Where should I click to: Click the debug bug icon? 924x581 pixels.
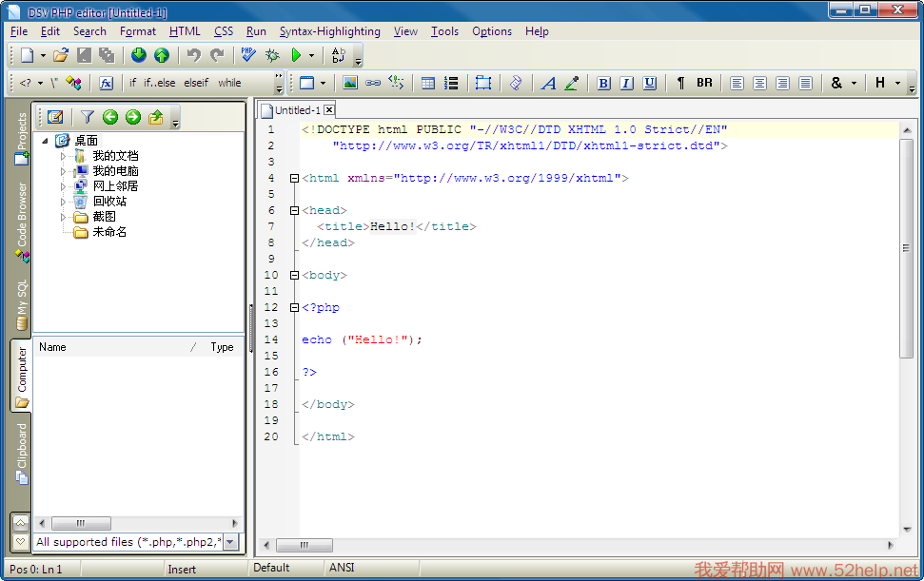pos(272,55)
